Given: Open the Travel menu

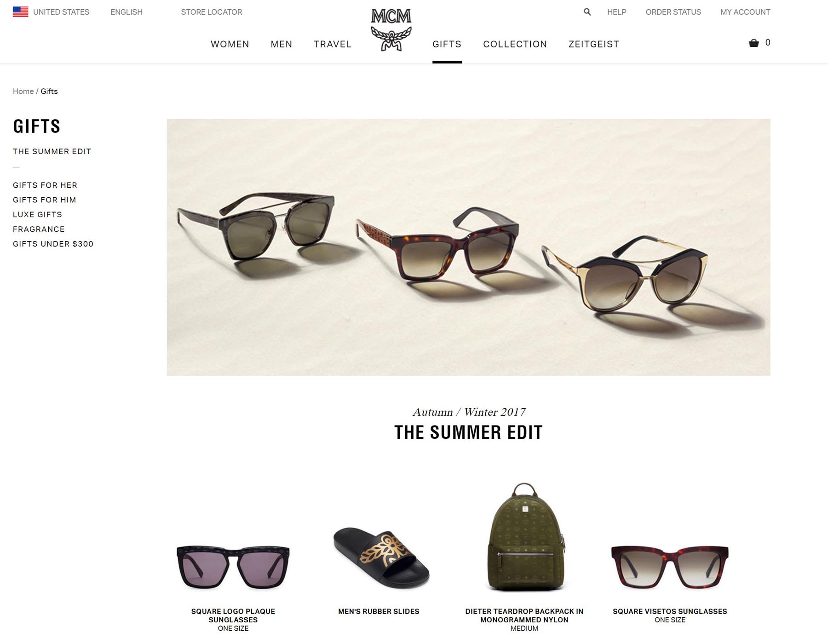Looking at the screenshot, I should (333, 44).
